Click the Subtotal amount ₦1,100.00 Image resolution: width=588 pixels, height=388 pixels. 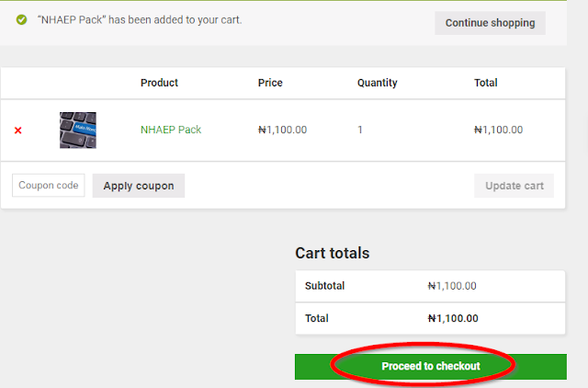click(x=452, y=286)
